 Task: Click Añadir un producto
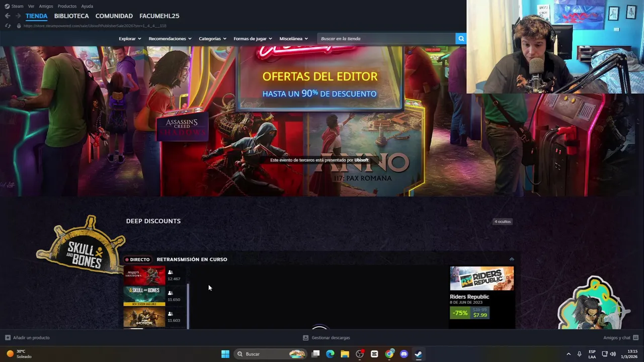(x=31, y=338)
